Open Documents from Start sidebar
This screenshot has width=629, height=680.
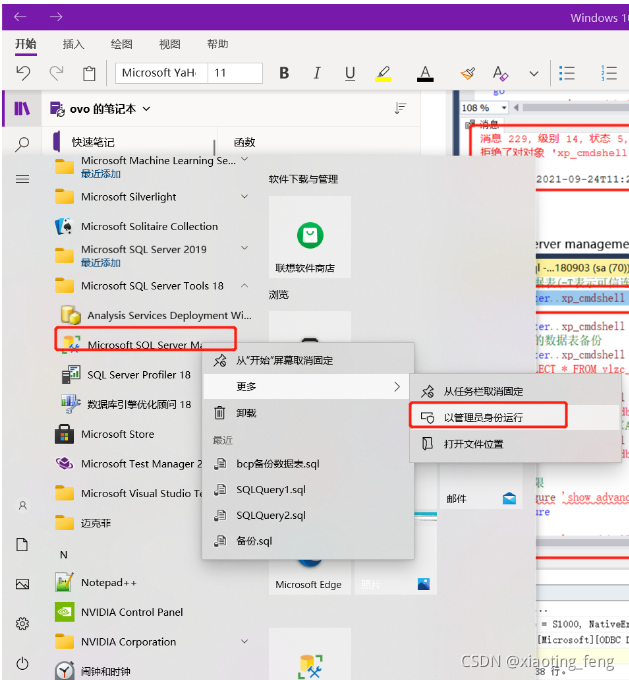tap(22, 544)
